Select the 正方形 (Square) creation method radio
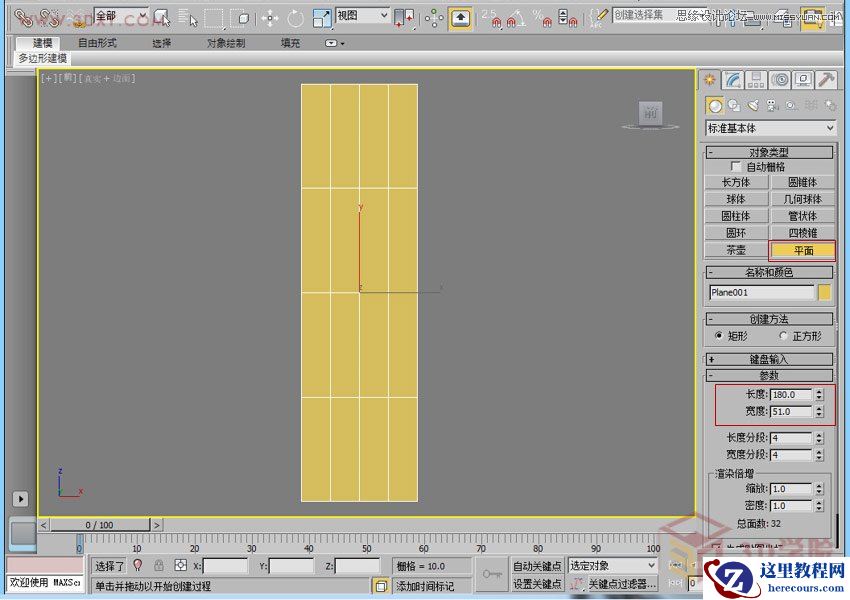Screen dimensions: 850x600 pos(783,338)
